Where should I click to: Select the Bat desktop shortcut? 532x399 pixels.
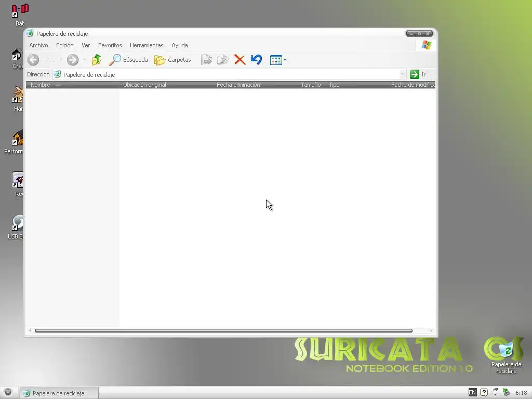pos(19,15)
